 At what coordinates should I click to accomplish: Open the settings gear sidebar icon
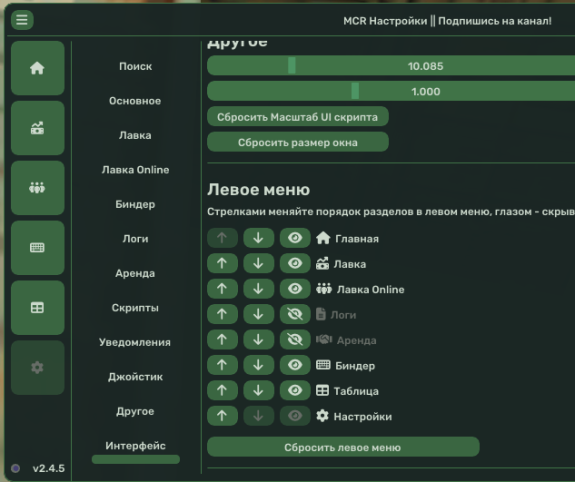[37, 368]
